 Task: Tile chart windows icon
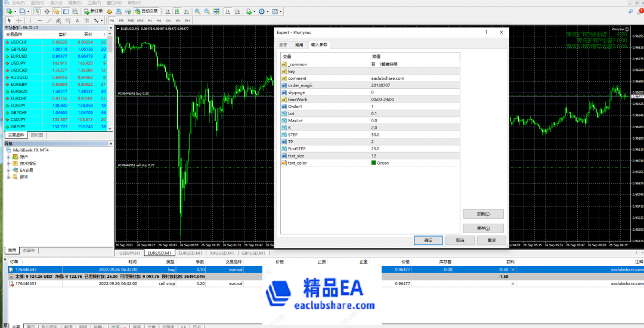(x=216, y=11)
